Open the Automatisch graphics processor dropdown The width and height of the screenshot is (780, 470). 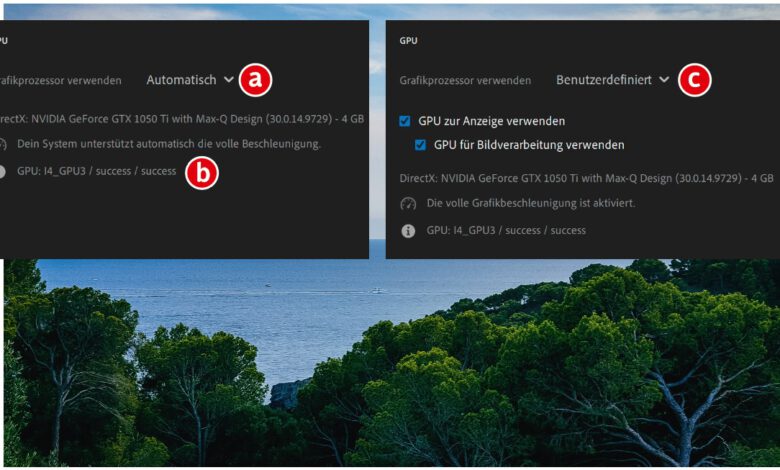(190, 80)
